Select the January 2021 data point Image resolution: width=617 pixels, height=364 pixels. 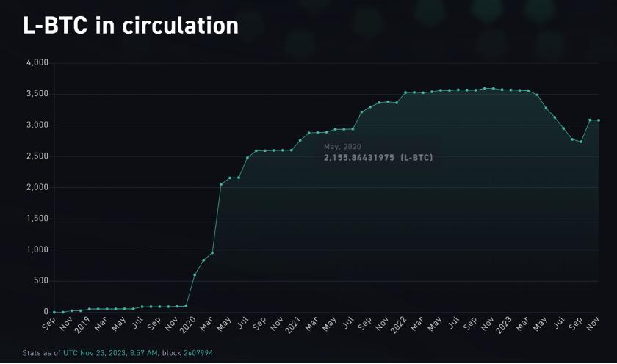click(300, 140)
